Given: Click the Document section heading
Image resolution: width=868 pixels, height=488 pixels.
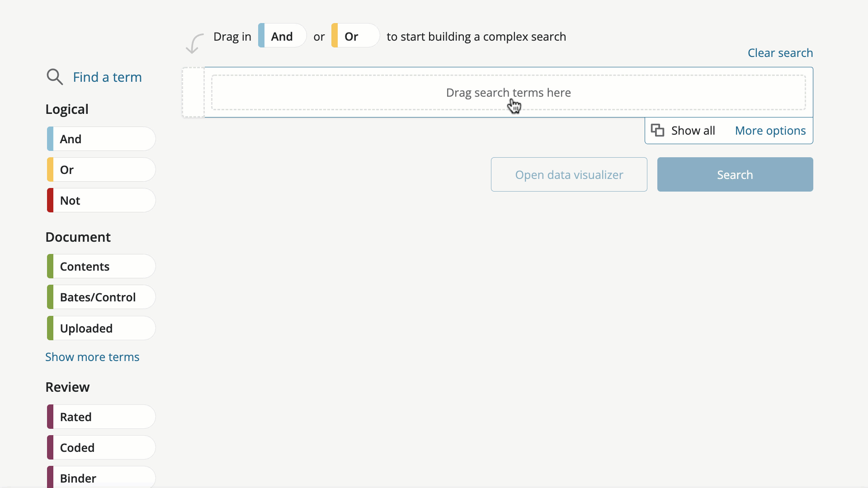Looking at the screenshot, I should 78,237.
